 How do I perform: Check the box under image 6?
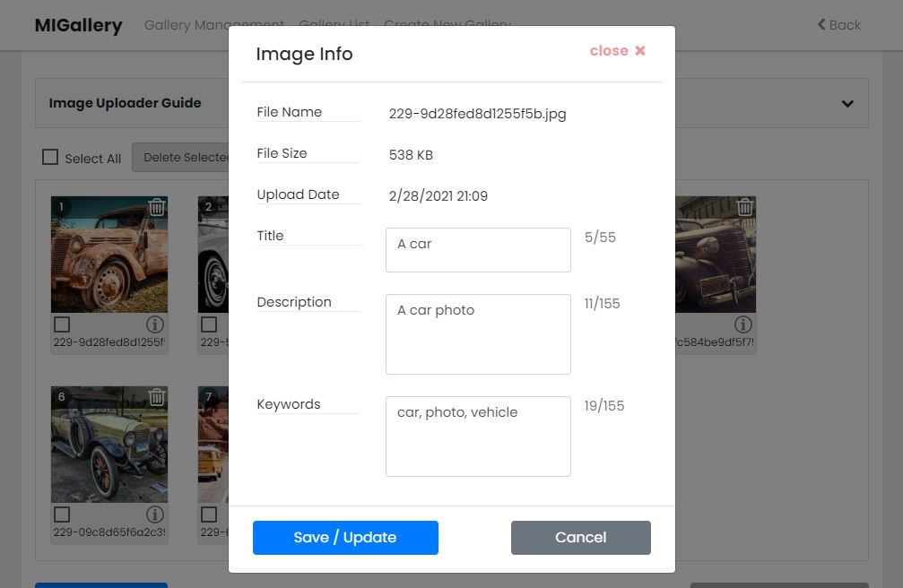[62, 514]
